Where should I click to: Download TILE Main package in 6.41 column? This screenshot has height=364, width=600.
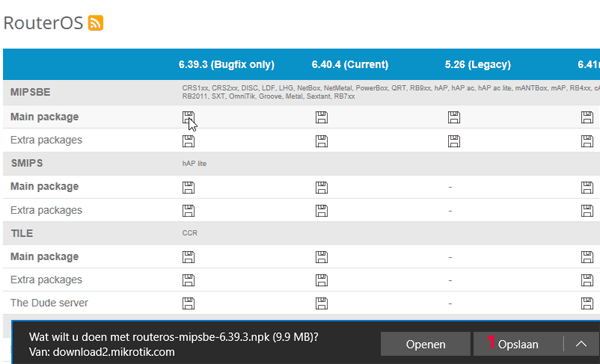point(587,257)
